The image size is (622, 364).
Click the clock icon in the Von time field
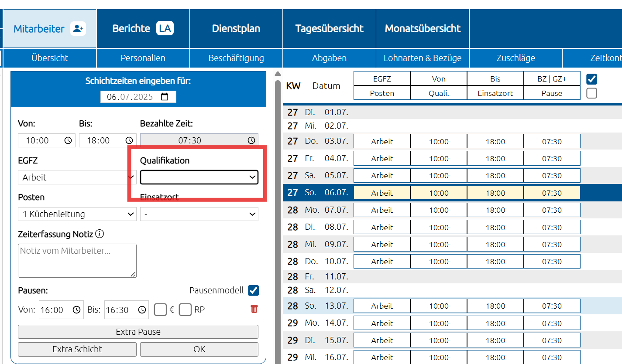[68, 140]
